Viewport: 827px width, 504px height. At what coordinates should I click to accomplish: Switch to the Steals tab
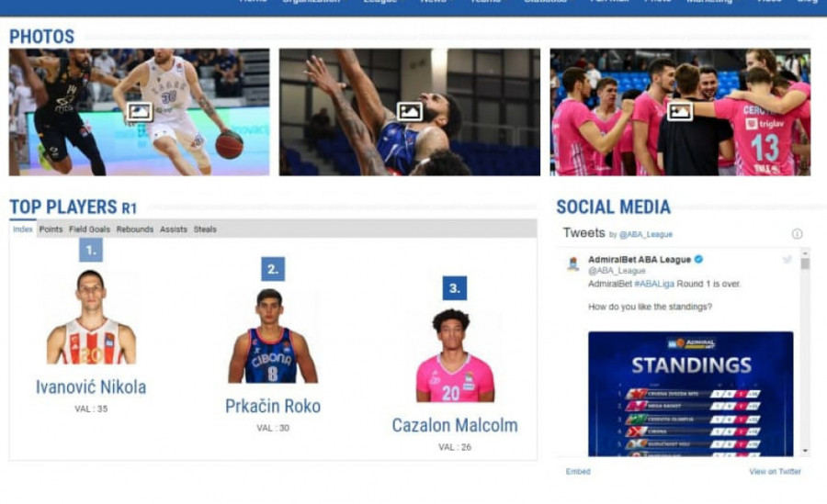point(205,230)
